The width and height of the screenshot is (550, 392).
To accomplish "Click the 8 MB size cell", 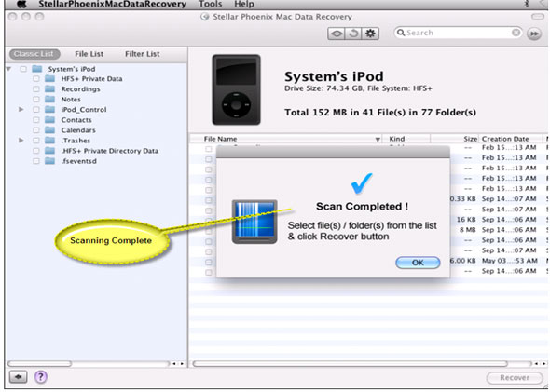I will pyautogui.click(x=468, y=230).
